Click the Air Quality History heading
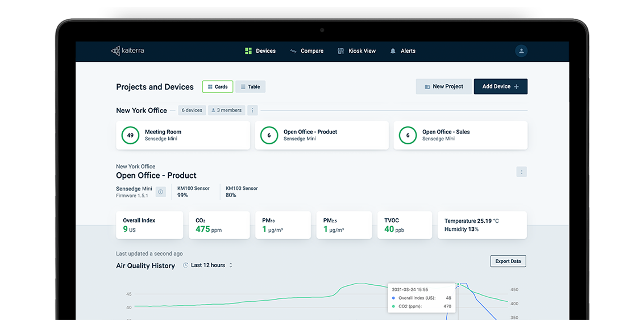The width and height of the screenshot is (644, 320). click(x=146, y=266)
